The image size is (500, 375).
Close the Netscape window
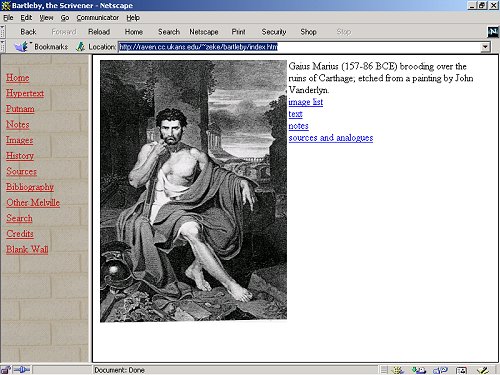[494, 5]
